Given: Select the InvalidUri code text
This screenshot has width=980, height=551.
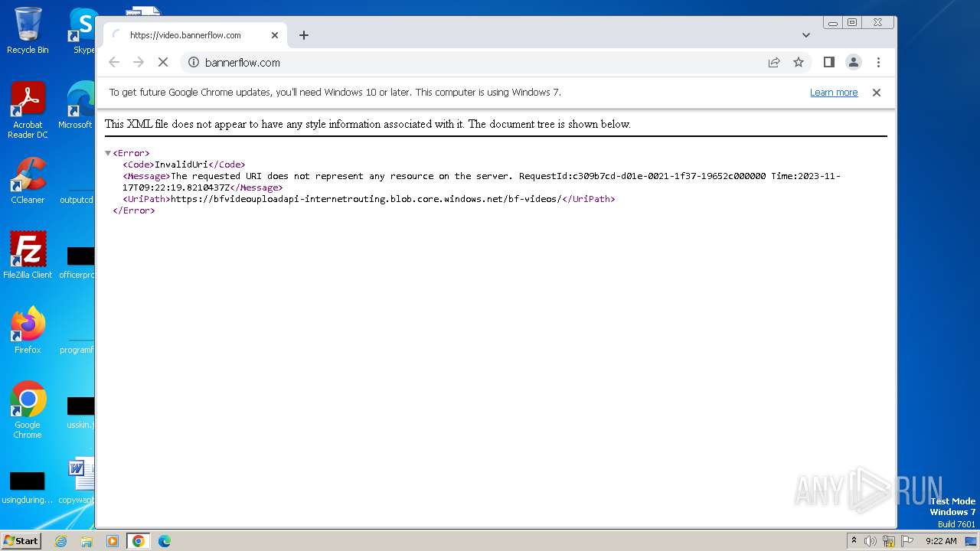Looking at the screenshot, I should [x=181, y=165].
